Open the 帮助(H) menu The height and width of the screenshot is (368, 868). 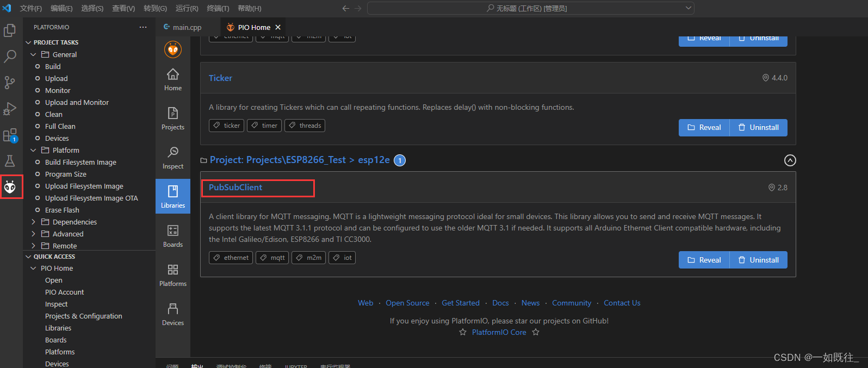[250, 8]
